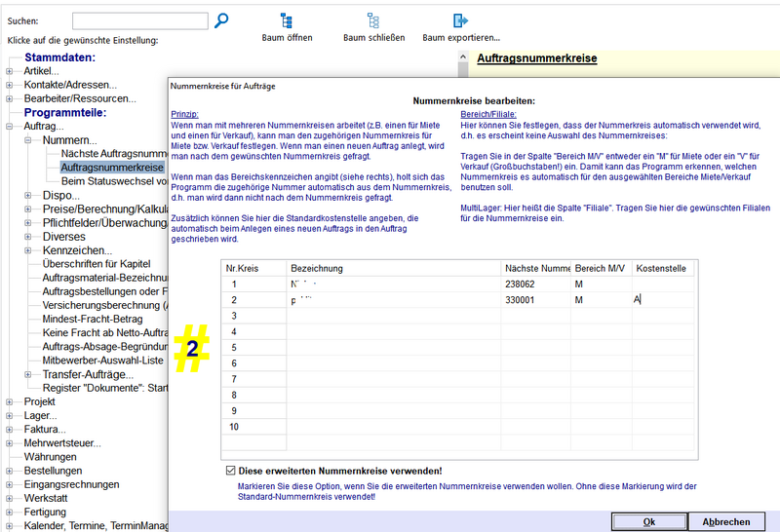Expand the Dispo node
The width and height of the screenshot is (780, 532).
(28, 196)
